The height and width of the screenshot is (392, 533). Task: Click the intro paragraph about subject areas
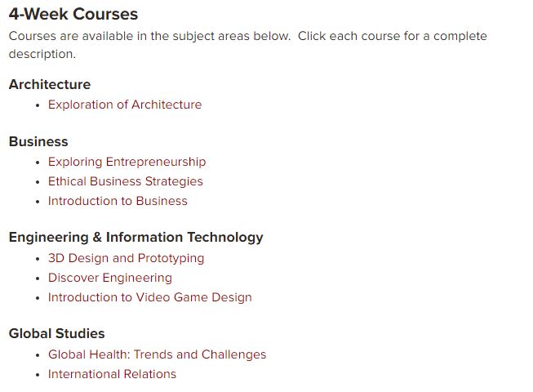coord(248,45)
